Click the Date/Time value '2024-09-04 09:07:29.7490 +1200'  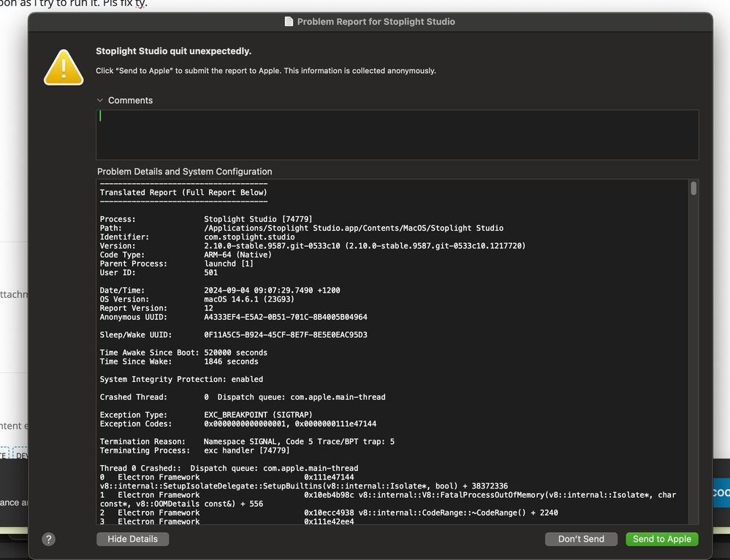pos(272,291)
